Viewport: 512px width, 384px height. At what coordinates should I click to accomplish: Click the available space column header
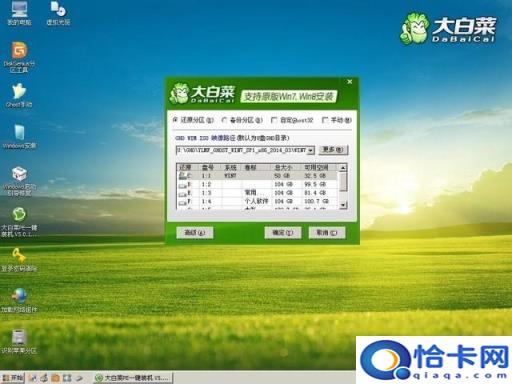pos(319,168)
